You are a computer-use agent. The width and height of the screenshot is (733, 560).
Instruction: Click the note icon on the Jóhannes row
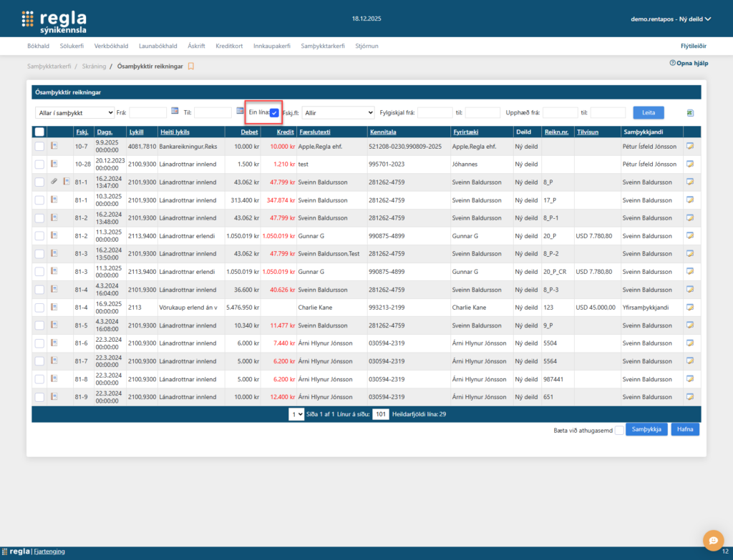(x=690, y=164)
